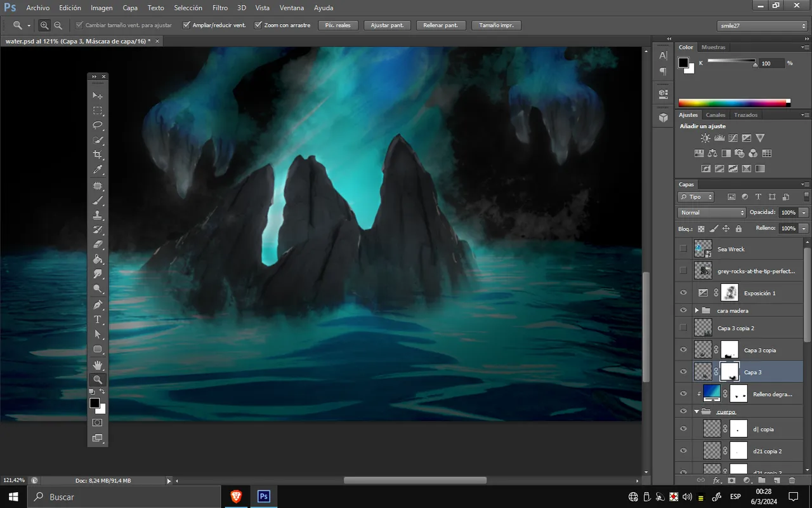The width and height of the screenshot is (812, 508).
Task: Hide the Capa 3 copia layer
Action: click(683, 350)
